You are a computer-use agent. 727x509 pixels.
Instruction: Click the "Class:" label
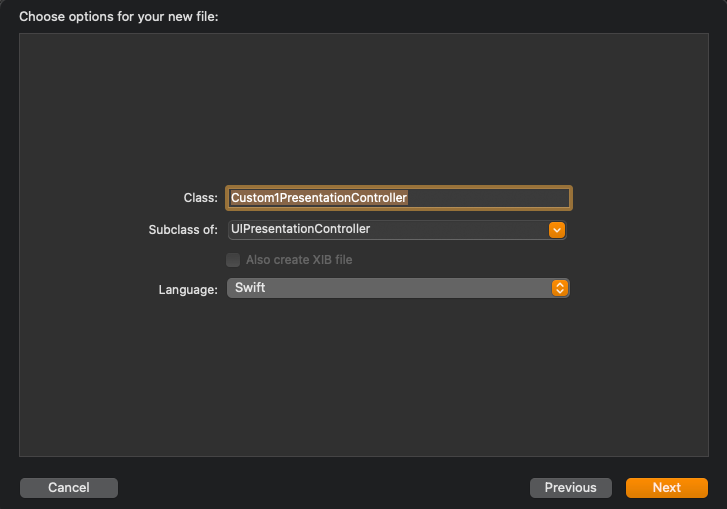pyautogui.click(x=201, y=198)
